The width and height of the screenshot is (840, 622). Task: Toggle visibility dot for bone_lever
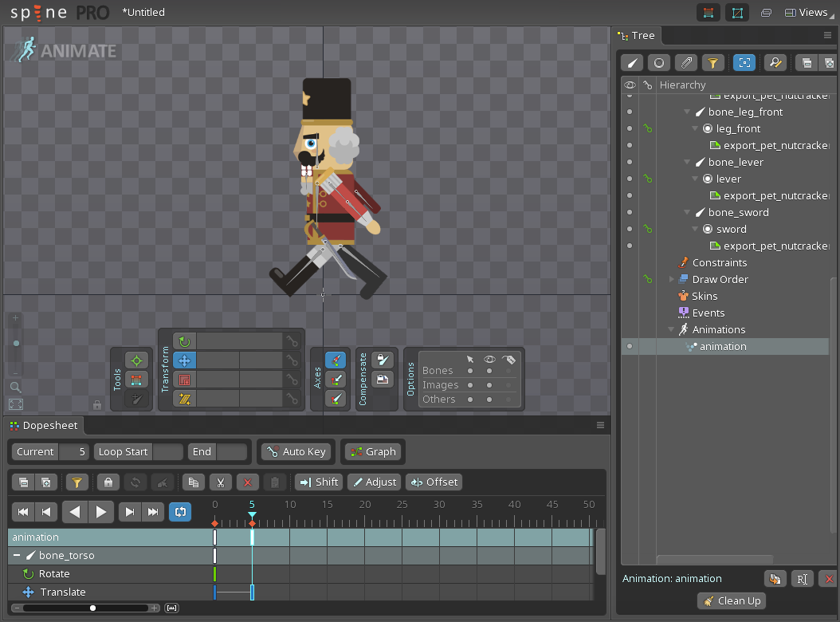tap(630, 162)
